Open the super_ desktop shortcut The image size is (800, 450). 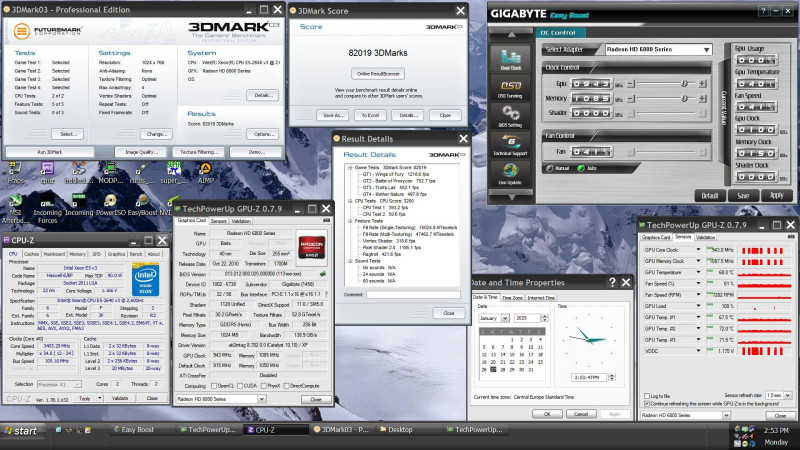tap(173, 173)
